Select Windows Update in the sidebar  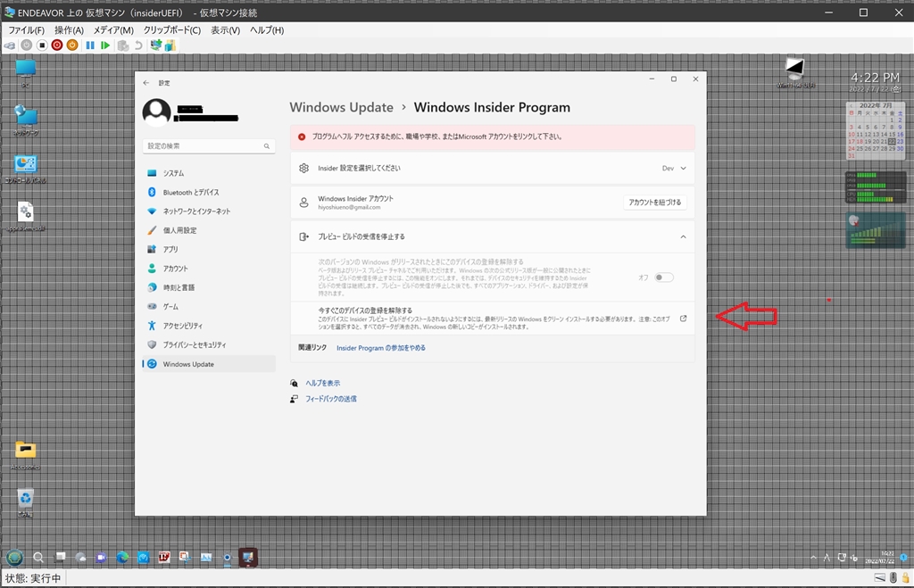coord(209,364)
